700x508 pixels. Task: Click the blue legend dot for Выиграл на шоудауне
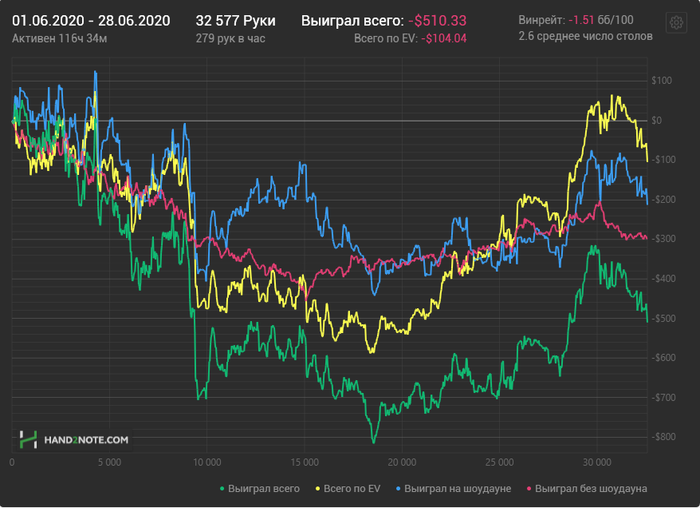[x=398, y=489]
